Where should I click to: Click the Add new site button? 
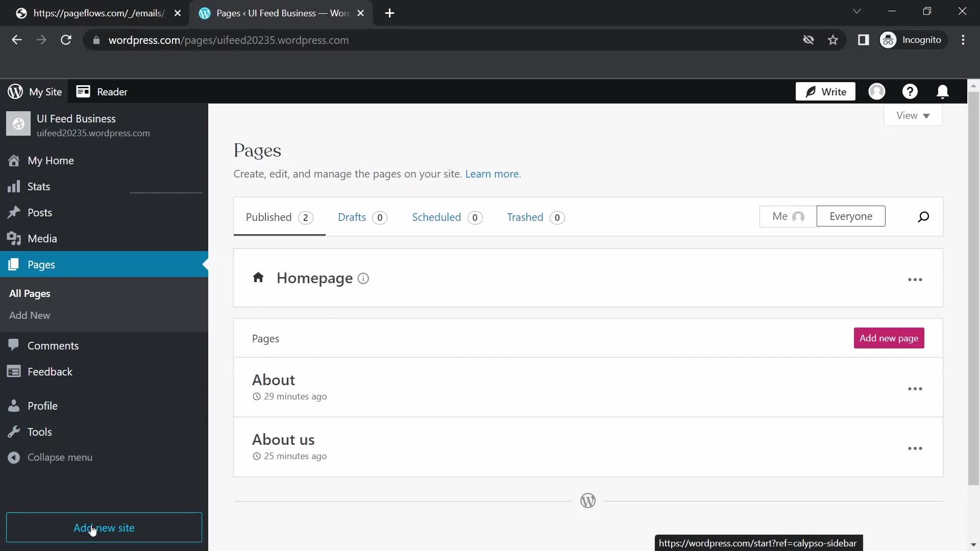click(x=104, y=528)
